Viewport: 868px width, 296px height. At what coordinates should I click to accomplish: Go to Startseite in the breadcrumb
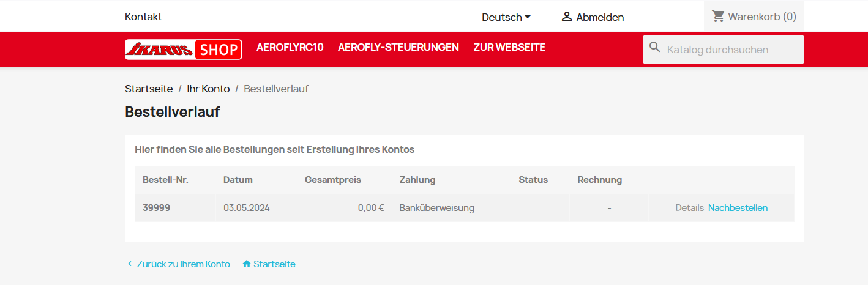pos(149,89)
